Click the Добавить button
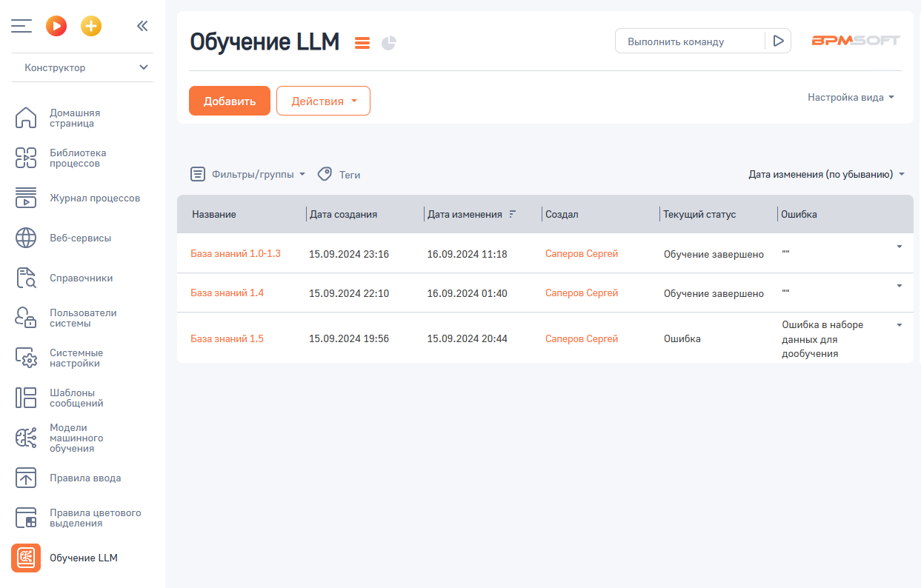The height and width of the screenshot is (588, 921). [230, 101]
